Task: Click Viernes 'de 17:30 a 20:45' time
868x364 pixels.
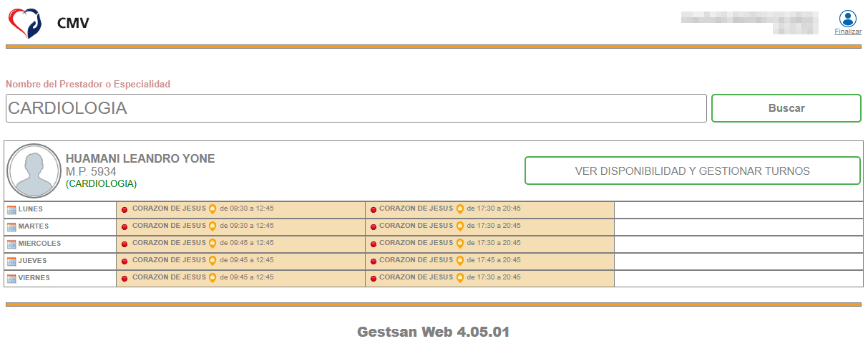Action: click(x=494, y=277)
